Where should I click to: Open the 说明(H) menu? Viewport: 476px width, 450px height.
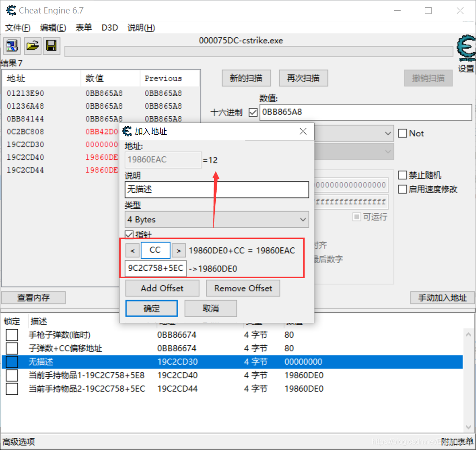pyautogui.click(x=141, y=28)
